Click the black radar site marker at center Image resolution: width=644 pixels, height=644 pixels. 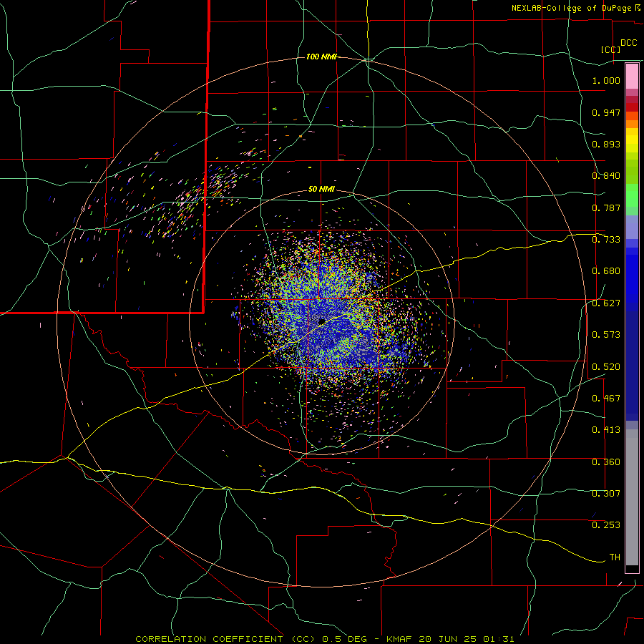322,321
